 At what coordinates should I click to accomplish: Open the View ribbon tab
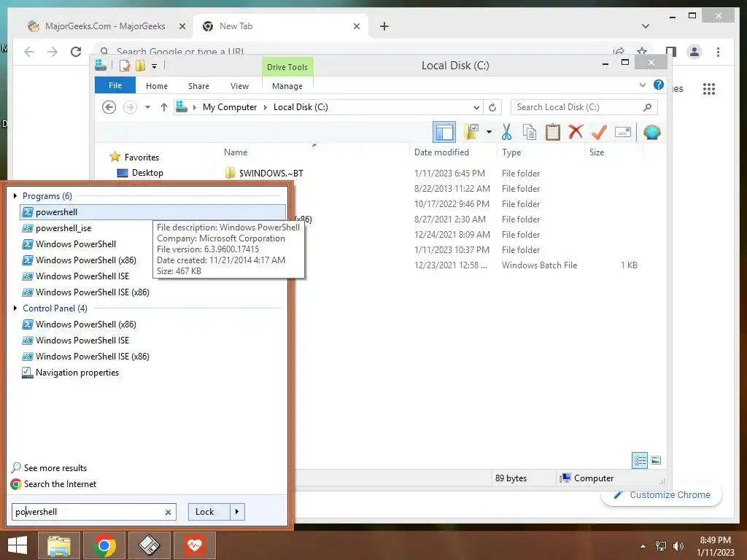click(x=239, y=86)
